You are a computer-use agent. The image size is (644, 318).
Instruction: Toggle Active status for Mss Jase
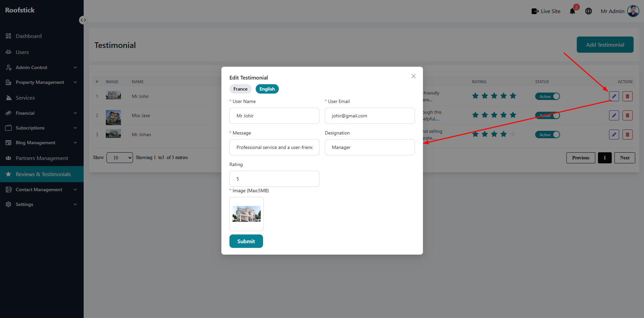pos(548,115)
